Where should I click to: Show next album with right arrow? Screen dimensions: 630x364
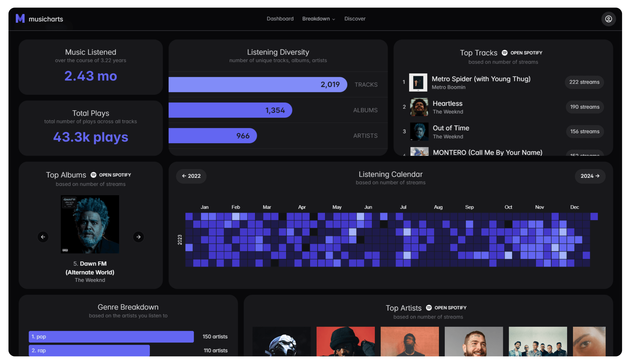[138, 237]
